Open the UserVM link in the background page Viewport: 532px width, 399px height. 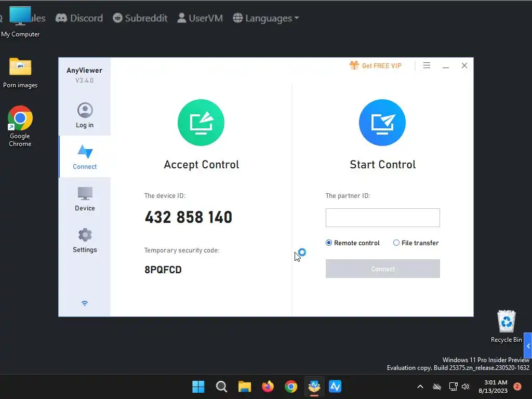point(200,18)
